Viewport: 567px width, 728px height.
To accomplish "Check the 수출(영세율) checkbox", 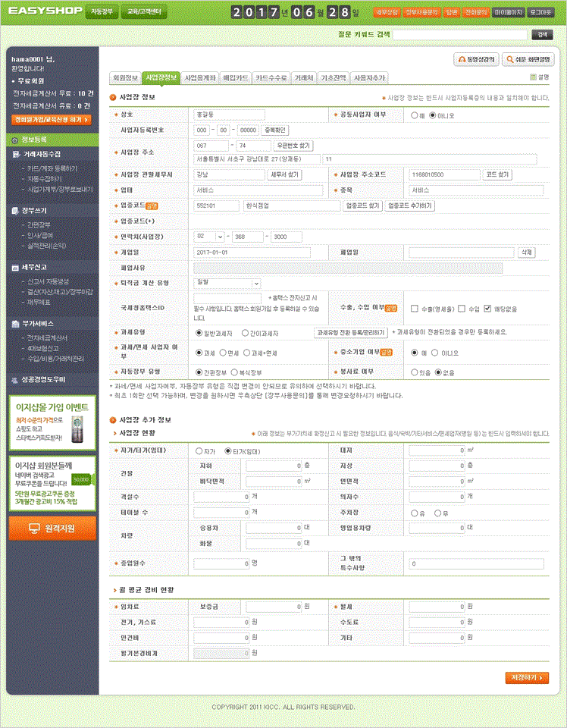I will coord(415,309).
